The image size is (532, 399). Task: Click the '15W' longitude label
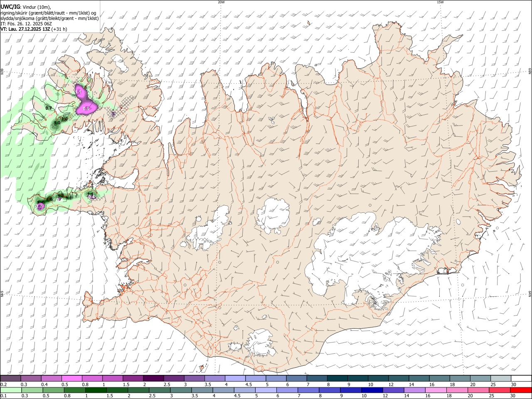point(440,2)
